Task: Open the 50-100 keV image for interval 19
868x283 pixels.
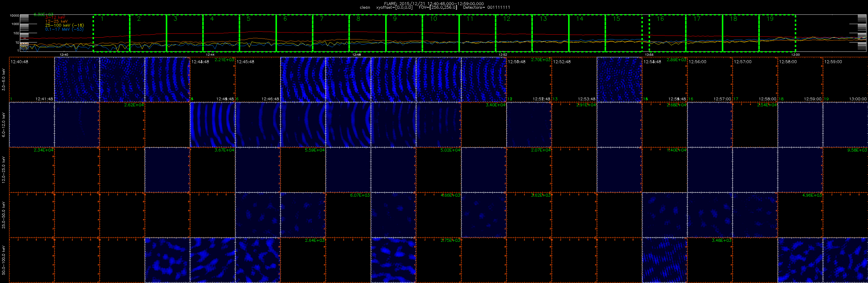Action: (x=845, y=260)
